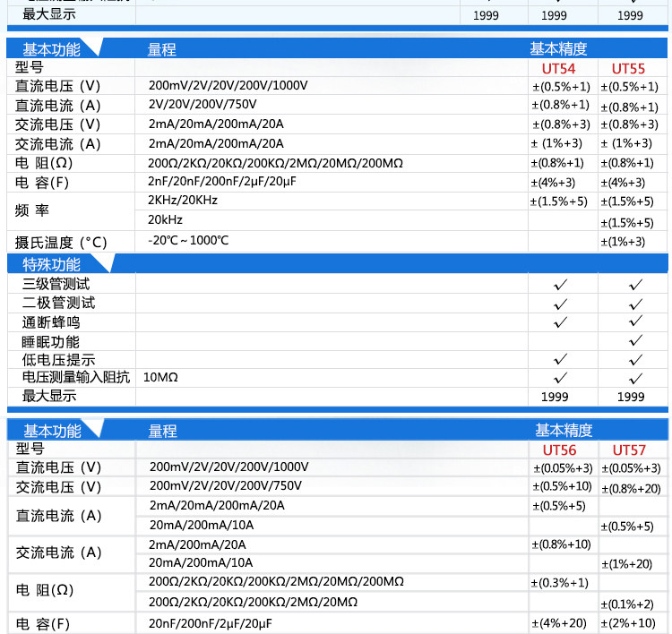Viewport: 672px width, 634px height.
Task: Click ±(1.5%+5) in the 20kHz row
Action: click(x=627, y=223)
